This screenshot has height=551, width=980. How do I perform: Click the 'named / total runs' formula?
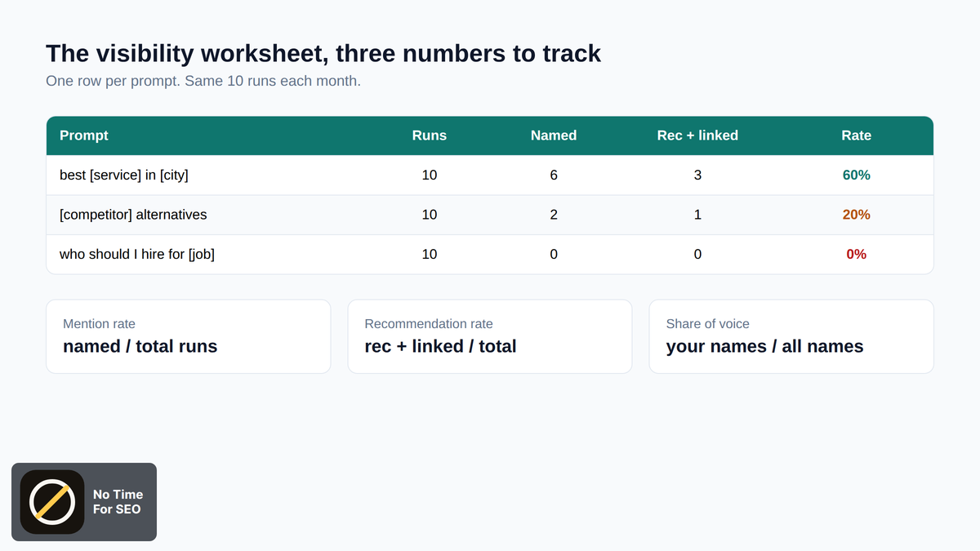tap(140, 346)
